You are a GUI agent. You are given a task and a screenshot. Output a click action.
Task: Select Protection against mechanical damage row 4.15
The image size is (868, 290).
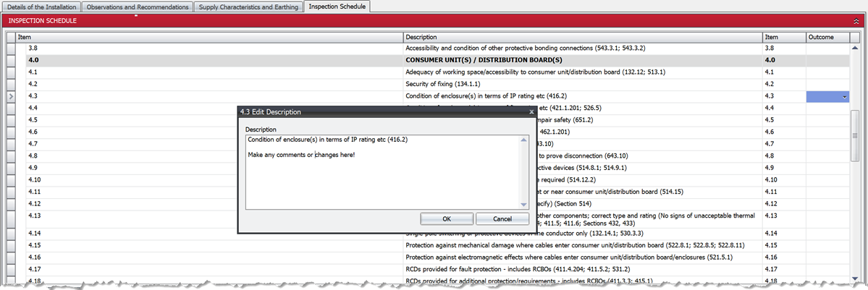click(x=437, y=245)
